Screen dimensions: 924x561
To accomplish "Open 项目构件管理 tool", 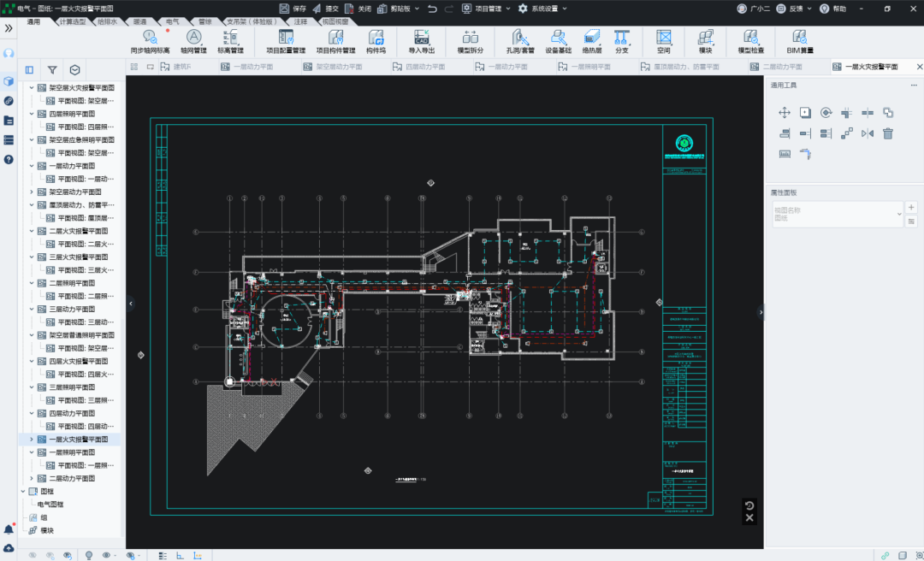I will [336, 42].
